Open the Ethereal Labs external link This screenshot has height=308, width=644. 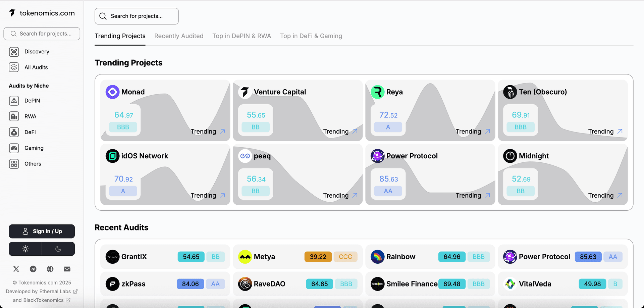point(55,291)
